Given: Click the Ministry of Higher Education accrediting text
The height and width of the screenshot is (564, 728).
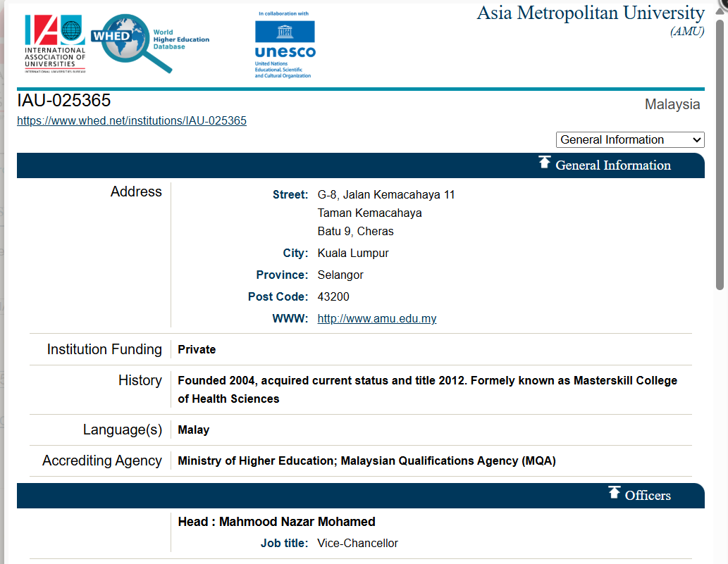Looking at the screenshot, I should (x=366, y=461).
